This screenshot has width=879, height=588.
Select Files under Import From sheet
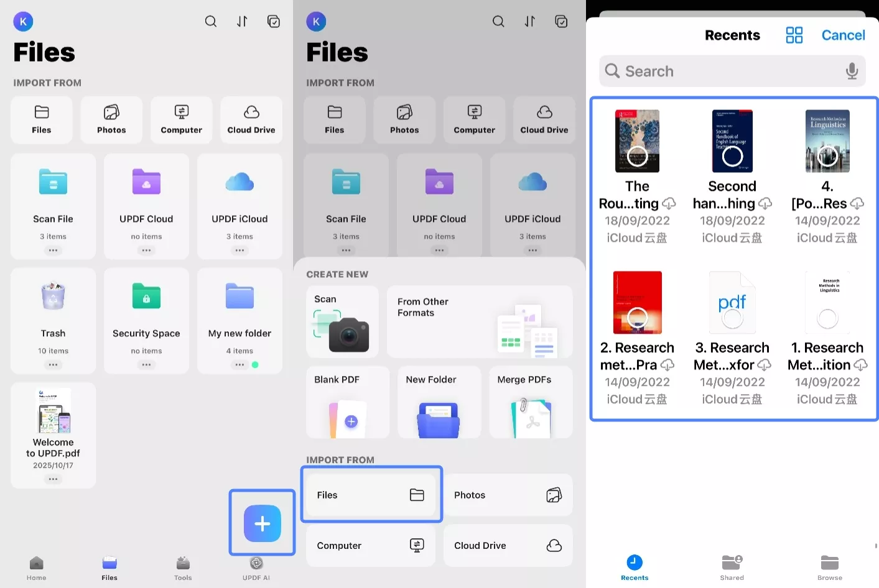click(371, 495)
